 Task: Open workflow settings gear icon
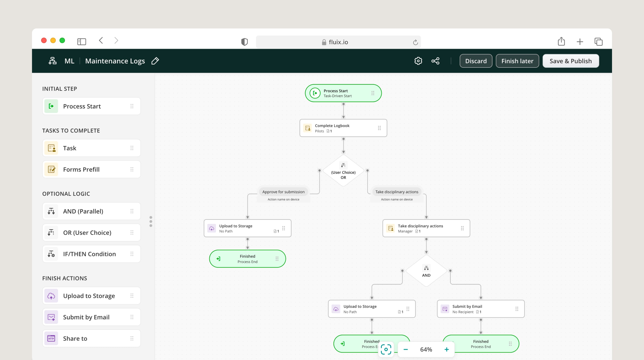click(418, 61)
